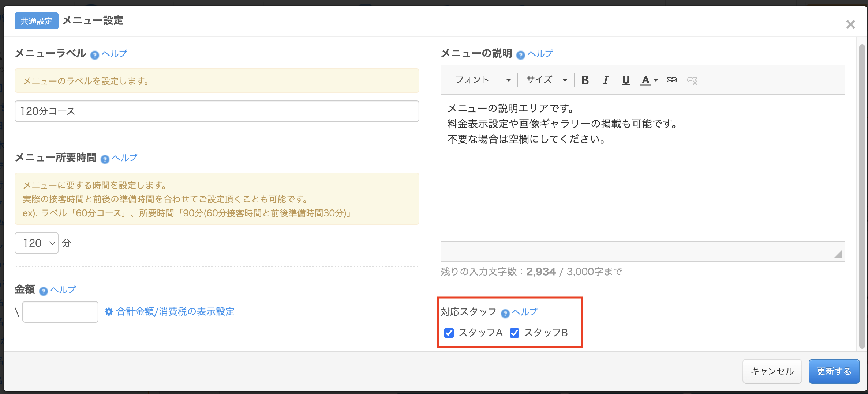Insert a link with the chain icon
Image resolution: width=868 pixels, height=394 pixels.
click(x=671, y=80)
